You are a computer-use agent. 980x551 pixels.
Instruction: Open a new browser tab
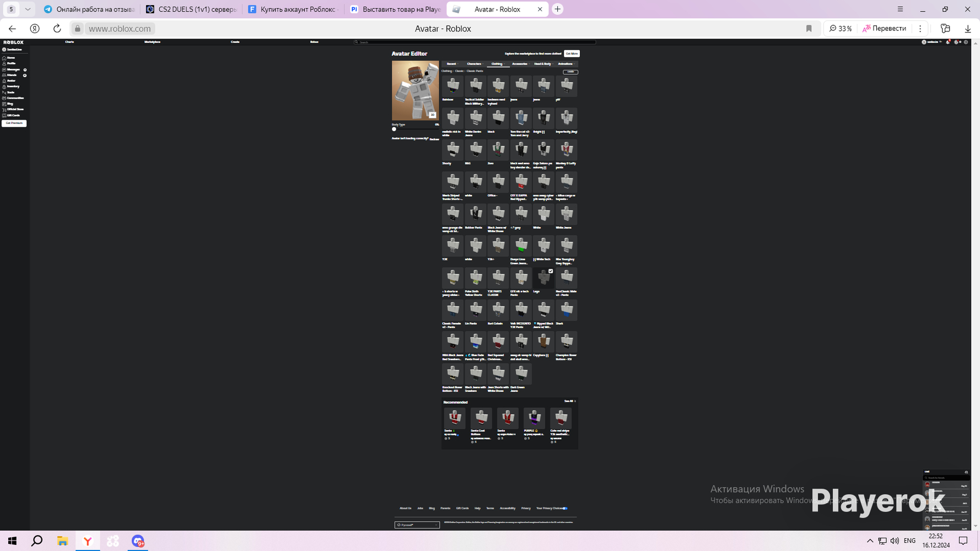(558, 9)
